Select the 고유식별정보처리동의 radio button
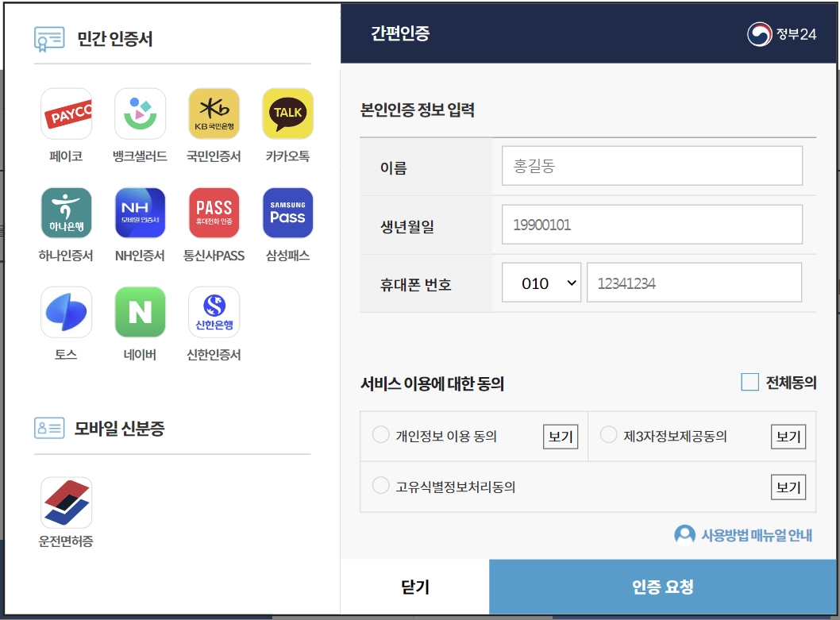Viewport: 840px width, 620px height. point(380,486)
